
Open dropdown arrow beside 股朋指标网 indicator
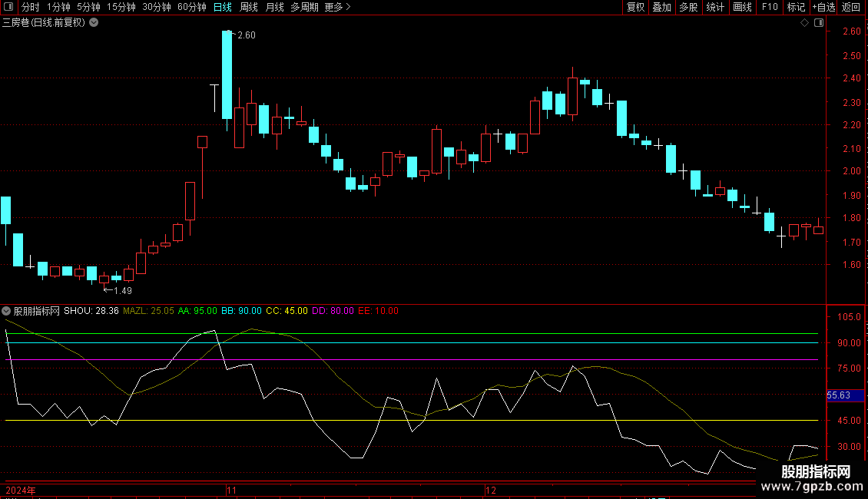(x=6, y=311)
